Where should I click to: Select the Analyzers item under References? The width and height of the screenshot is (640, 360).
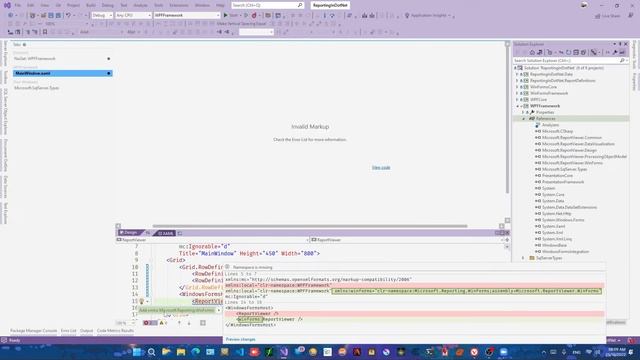click(x=550, y=125)
